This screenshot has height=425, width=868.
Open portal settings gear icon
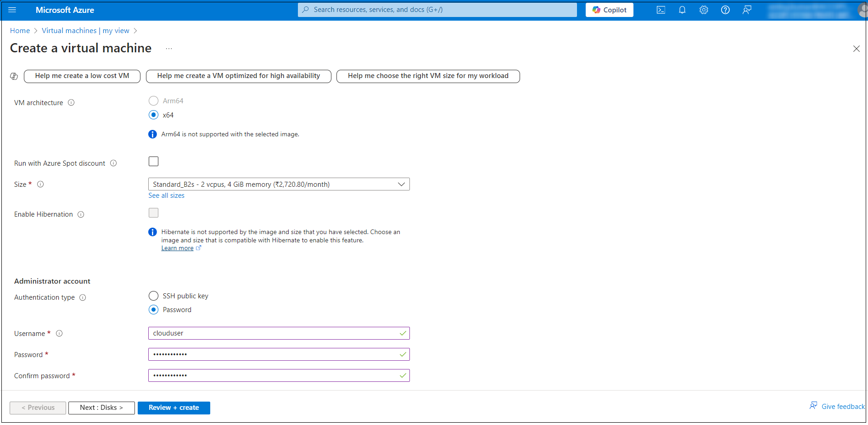point(704,10)
